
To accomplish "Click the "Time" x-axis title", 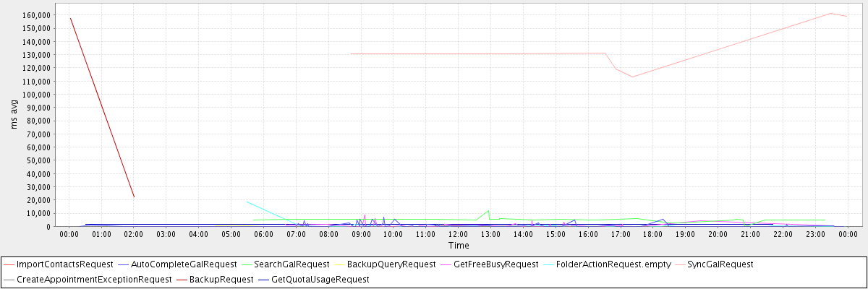I will point(458,246).
